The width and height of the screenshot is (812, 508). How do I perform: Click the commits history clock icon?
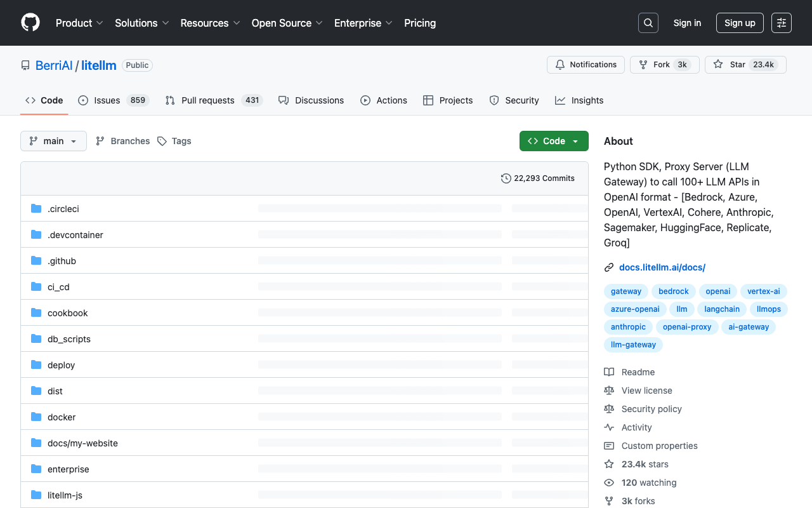pyautogui.click(x=506, y=178)
